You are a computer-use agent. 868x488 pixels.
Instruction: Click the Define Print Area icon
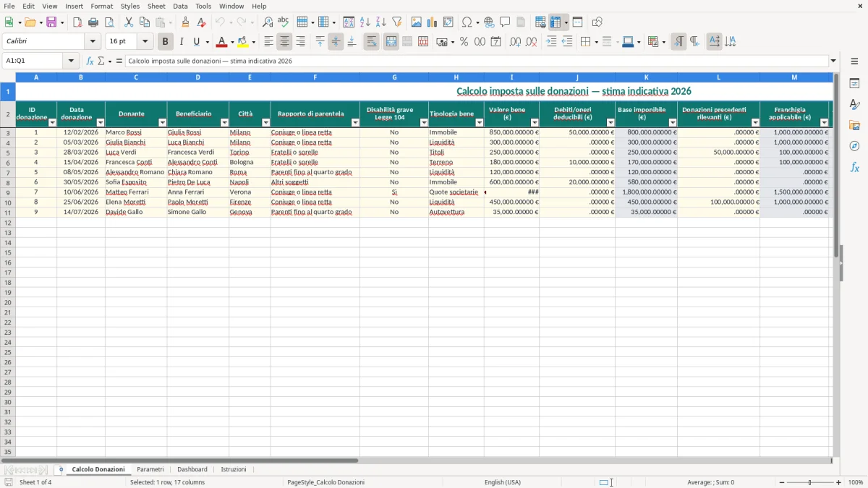(540, 22)
